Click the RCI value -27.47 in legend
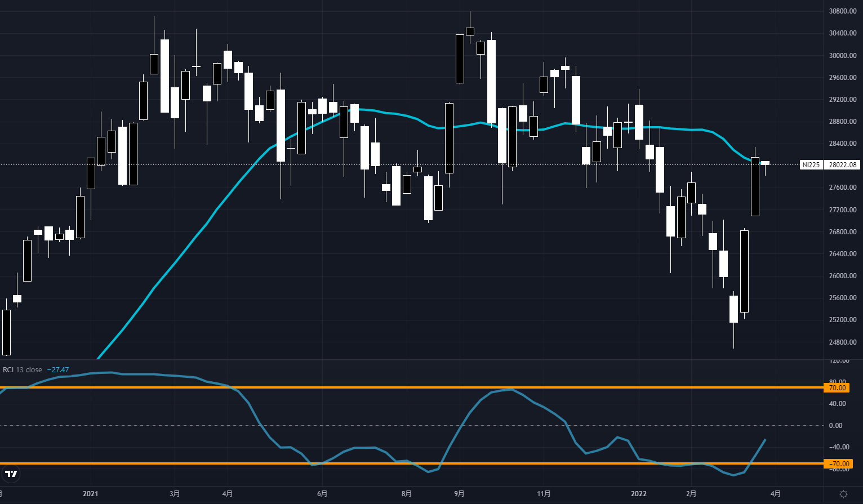 (x=58, y=370)
